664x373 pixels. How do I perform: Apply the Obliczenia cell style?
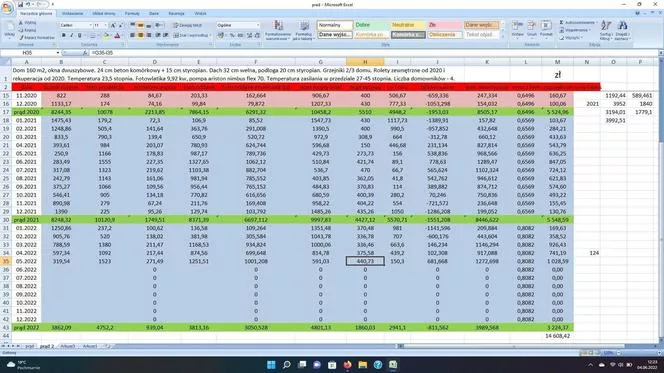pyautogui.click(x=444, y=35)
